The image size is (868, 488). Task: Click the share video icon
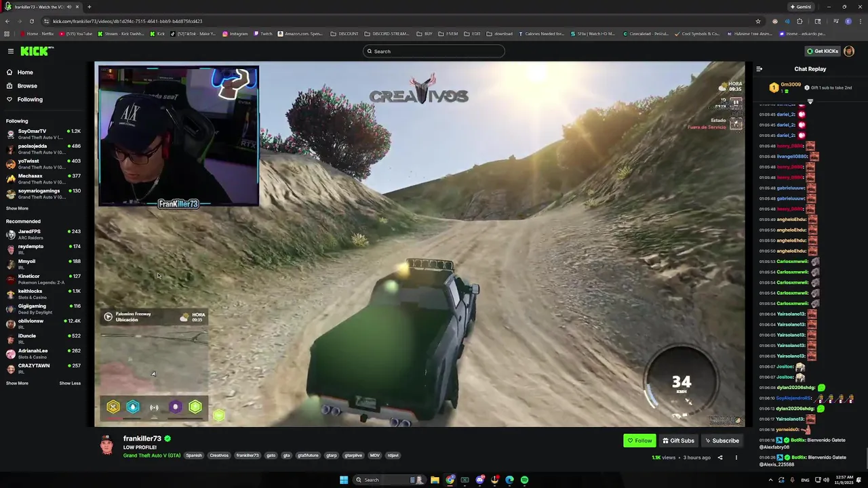pyautogui.click(x=720, y=457)
